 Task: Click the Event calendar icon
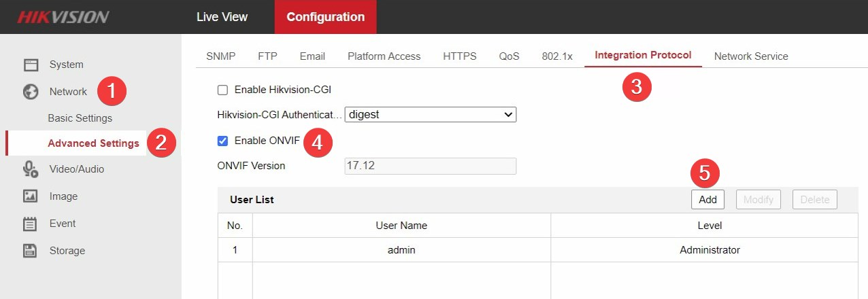click(x=31, y=224)
